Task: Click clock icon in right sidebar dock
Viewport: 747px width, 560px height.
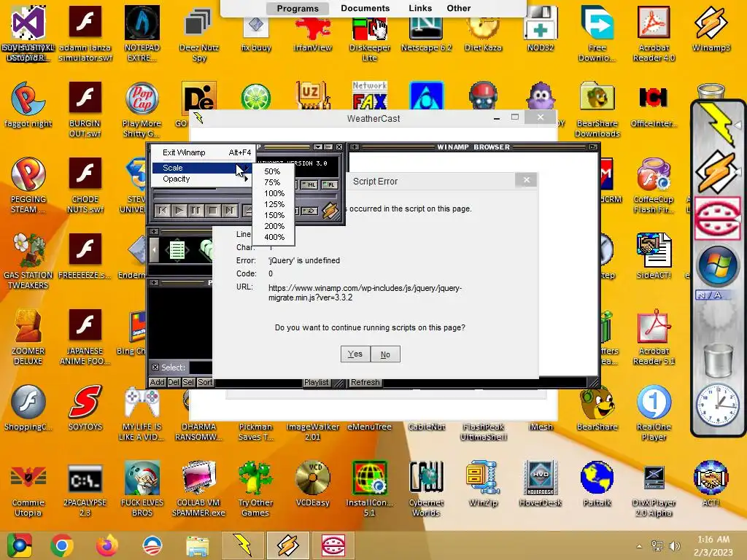Action: 717,405
